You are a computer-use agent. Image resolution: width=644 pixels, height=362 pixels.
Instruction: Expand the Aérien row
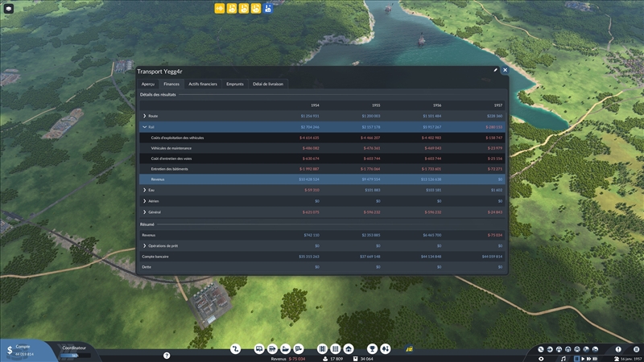click(x=145, y=201)
